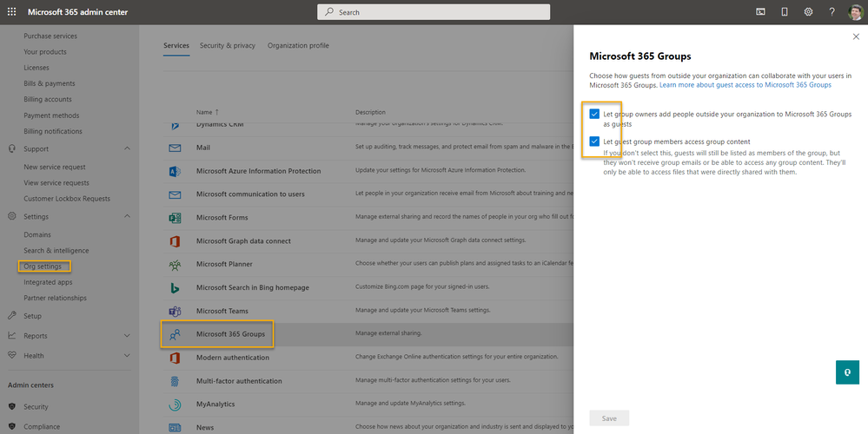
Task: Switch to the Security & privacy tab
Action: pyautogui.click(x=228, y=46)
